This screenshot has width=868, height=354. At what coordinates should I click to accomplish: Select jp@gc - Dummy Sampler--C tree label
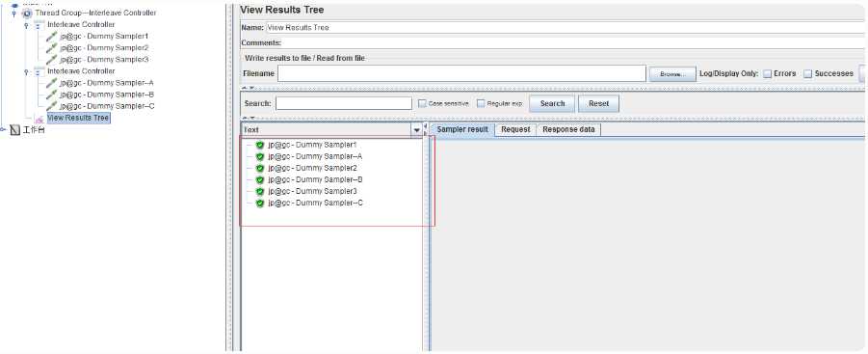click(107, 106)
